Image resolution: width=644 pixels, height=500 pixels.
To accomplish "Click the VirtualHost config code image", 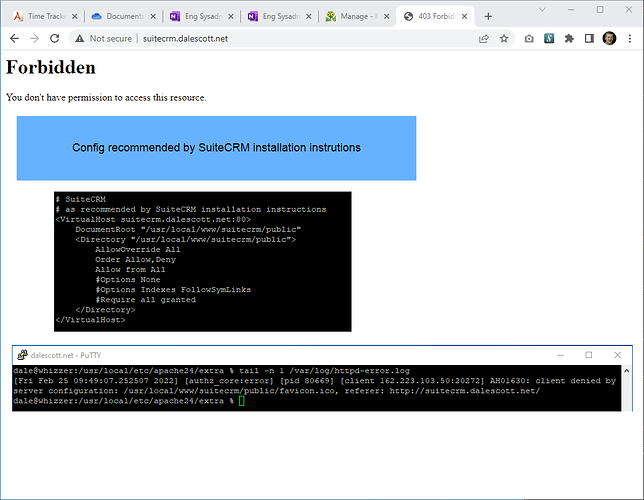I will [x=202, y=261].
